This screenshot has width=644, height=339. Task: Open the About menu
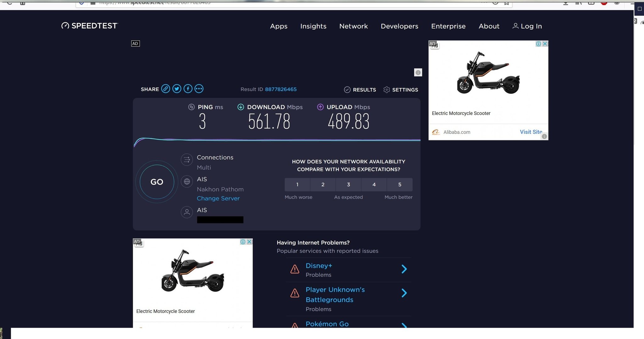(489, 26)
